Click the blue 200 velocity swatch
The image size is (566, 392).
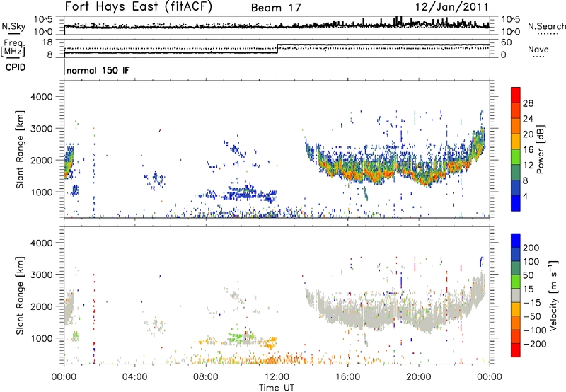516,241
